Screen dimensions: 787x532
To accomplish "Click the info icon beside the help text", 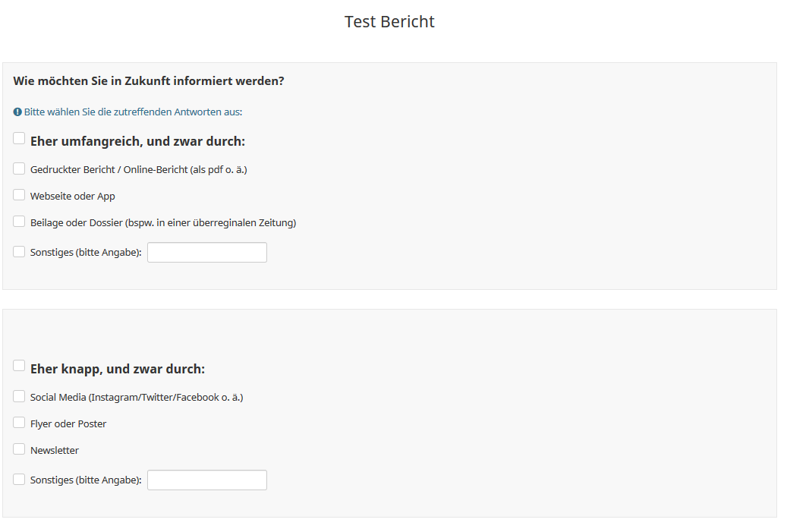I will 17,112.
